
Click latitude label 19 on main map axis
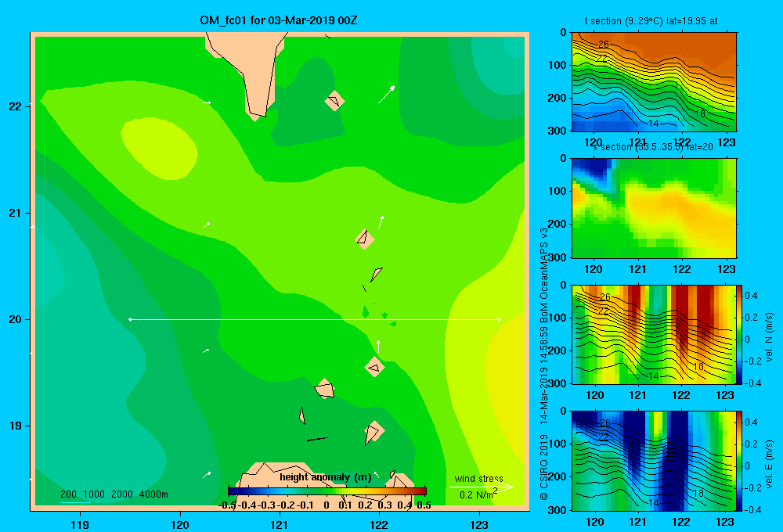click(x=16, y=426)
